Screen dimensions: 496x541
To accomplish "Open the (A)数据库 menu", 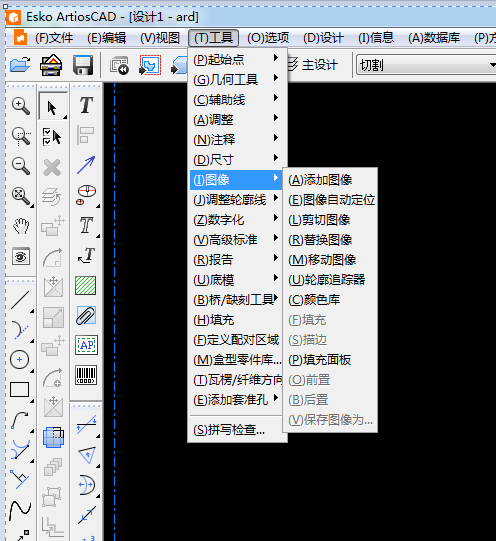I will pyautogui.click(x=434, y=38).
